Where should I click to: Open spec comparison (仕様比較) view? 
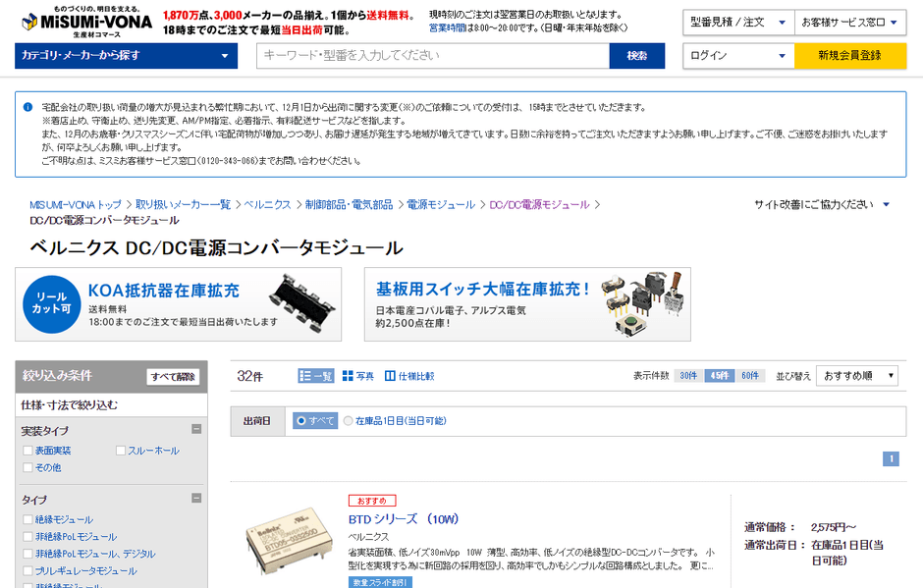click(x=409, y=376)
